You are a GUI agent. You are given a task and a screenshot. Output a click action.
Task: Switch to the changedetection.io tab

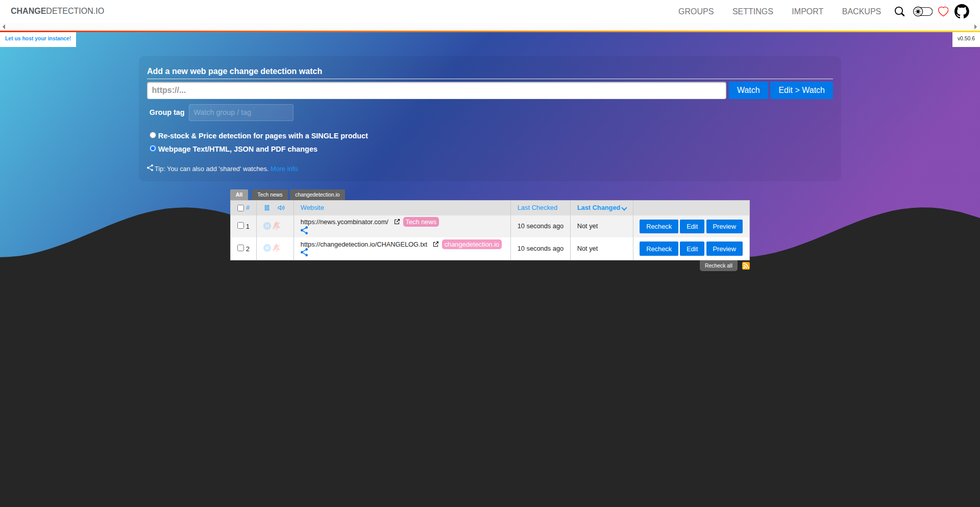click(x=317, y=195)
